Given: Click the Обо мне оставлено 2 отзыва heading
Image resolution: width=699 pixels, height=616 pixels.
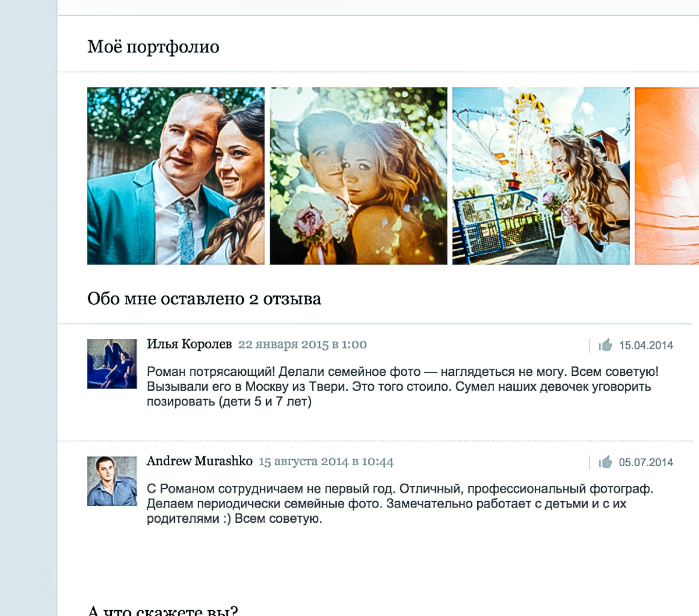Looking at the screenshot, I should [x=204, y=299].
